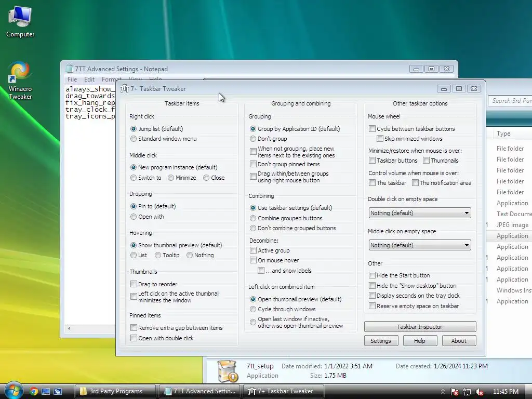Viewport: 532px width, 399px height.
Task: Open the Winaero Tweaker desktop shortcut
Action: pyautogui.click(x=20, y=81)
